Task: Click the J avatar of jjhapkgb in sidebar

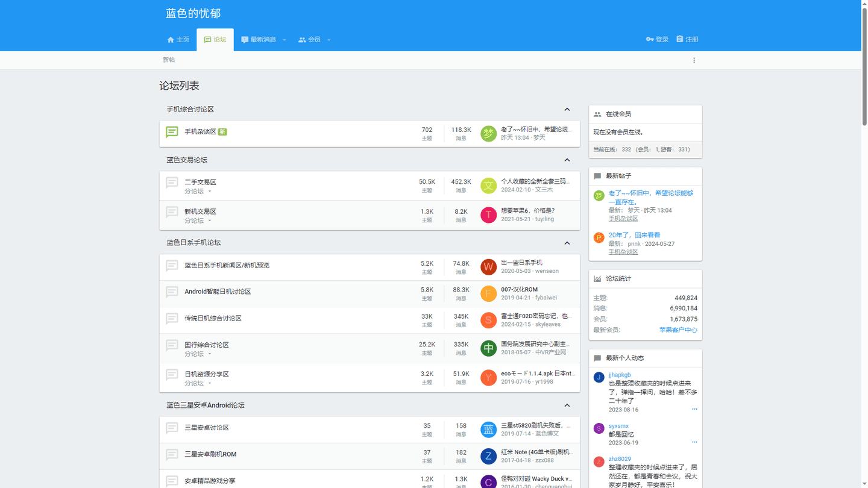Action: click(x=599, y=377)
